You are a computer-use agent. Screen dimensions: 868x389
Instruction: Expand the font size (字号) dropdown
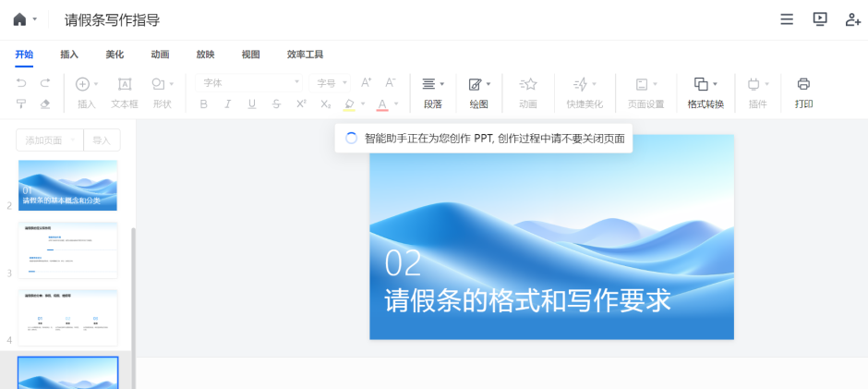[x=332, y=83]
